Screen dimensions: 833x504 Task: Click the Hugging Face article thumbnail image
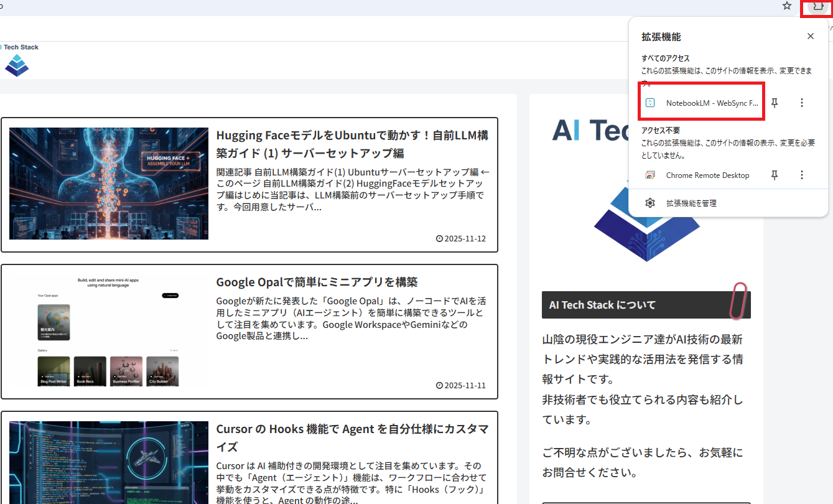point(109,184)
